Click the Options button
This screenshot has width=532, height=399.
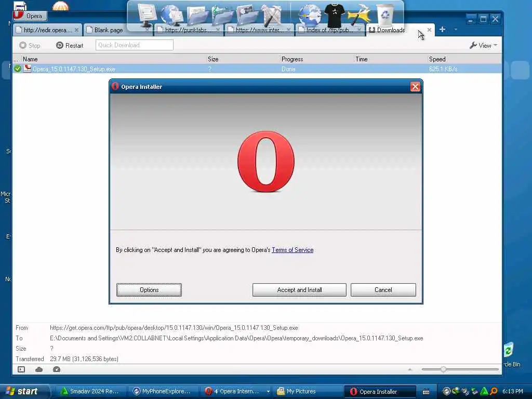[149, 290]
